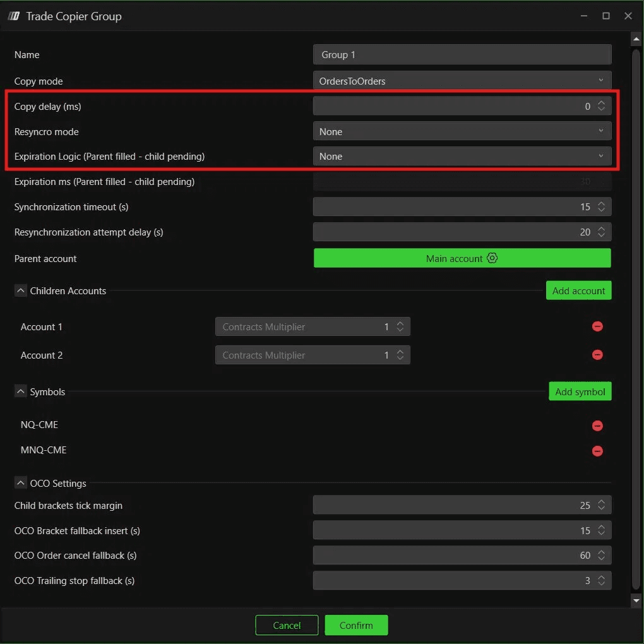644x644 pixels.
Task: Select the Account 2 label
Action: 42,355
